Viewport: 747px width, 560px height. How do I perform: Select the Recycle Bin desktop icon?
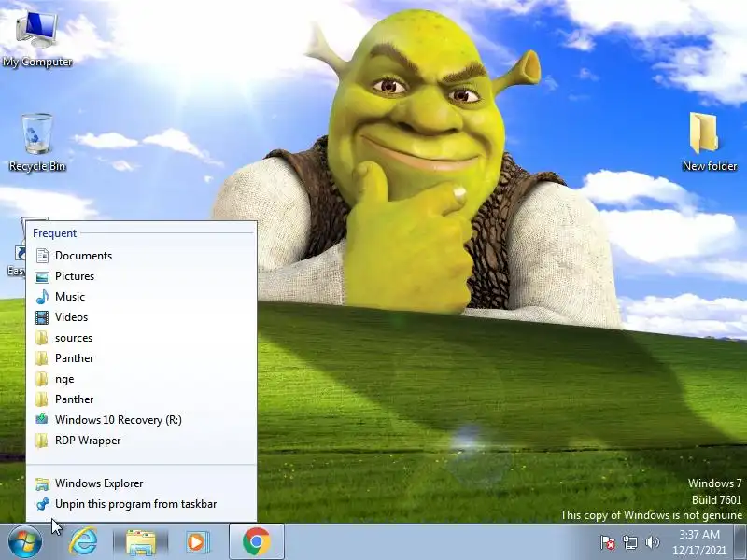coord(36,143)
